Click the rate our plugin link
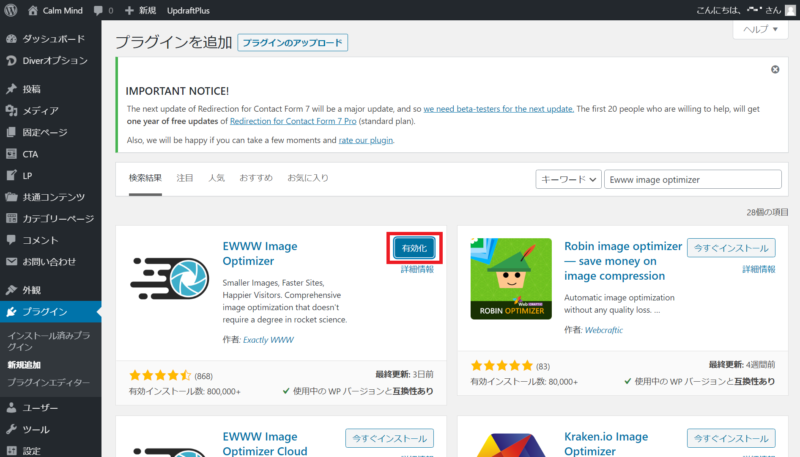This screenshot has width=800, height=457. [x=366, y=140]
